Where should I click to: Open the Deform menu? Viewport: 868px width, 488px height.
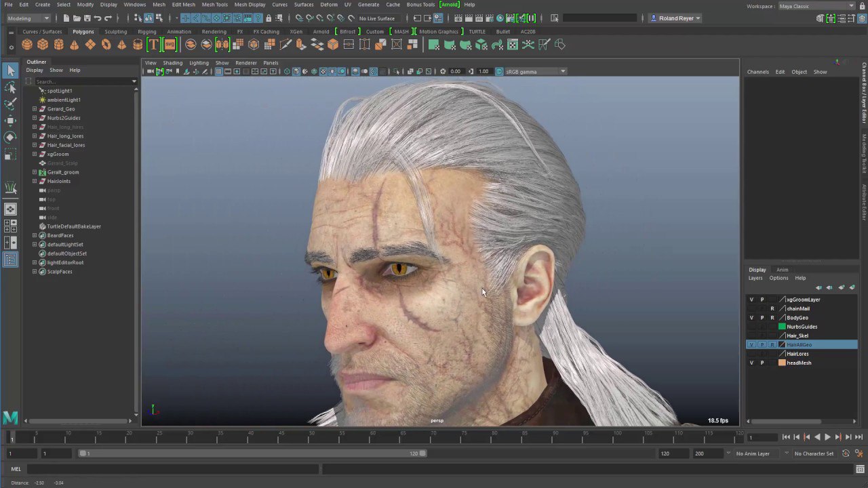coord(329,5)
